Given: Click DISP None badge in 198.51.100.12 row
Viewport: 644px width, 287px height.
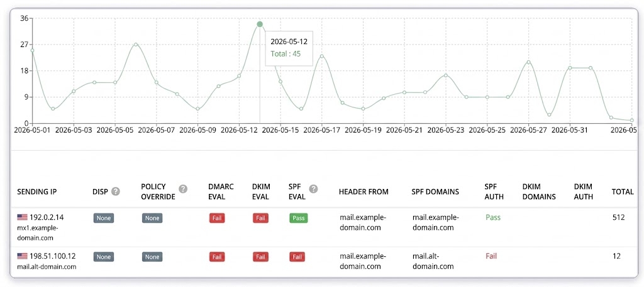Looking at the screenshot, I should [104, 257].
